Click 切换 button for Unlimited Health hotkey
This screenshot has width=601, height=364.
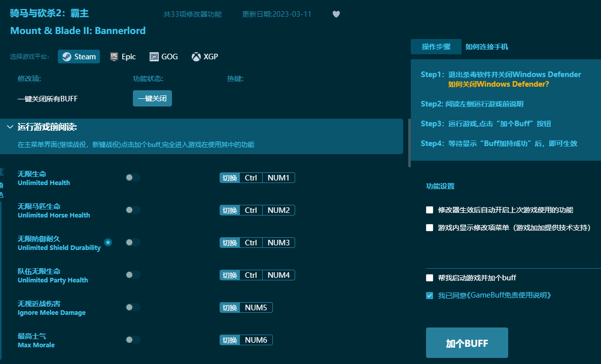coord(230,178)
